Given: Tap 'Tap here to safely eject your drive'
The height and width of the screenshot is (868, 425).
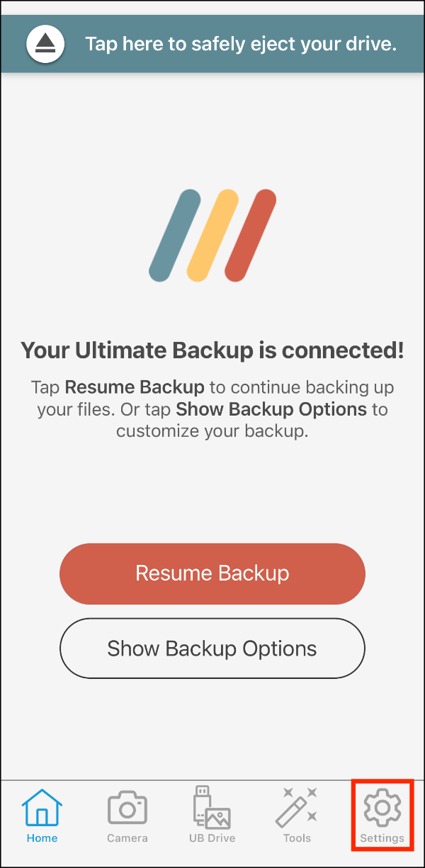Looking at the screenshot, I should pos(241,43).
